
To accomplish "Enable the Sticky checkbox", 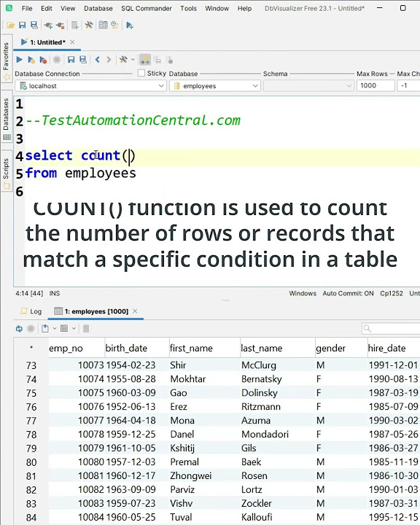I will pyautogui.click(x=141, y=73).
